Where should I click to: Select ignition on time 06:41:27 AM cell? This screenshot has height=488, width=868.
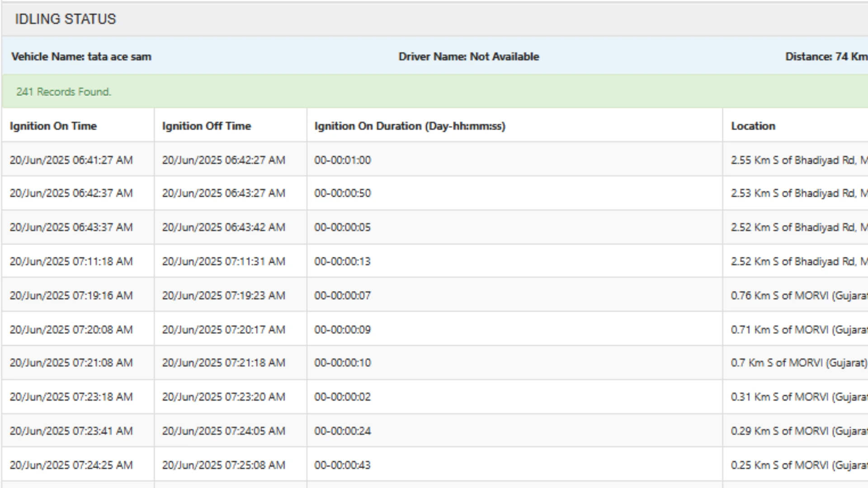point(71,160)
